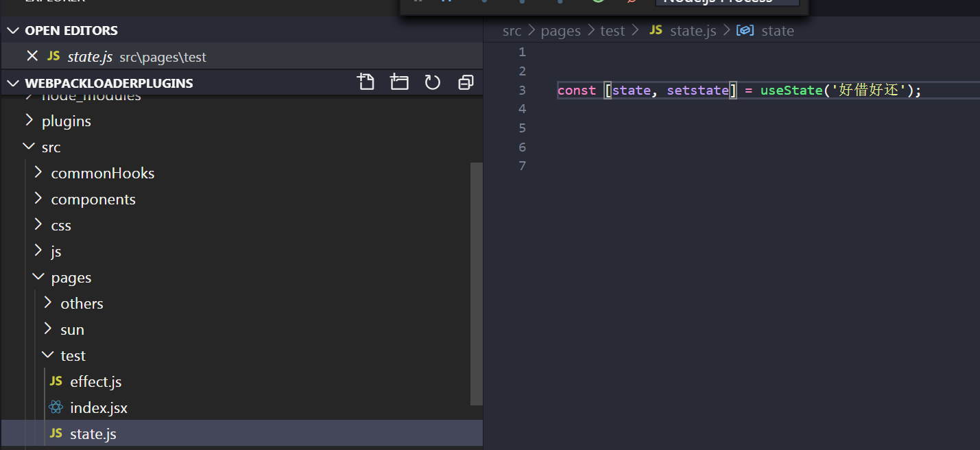Select state.js in the test folder
This screenshot has height=450, width=980.
241,434
